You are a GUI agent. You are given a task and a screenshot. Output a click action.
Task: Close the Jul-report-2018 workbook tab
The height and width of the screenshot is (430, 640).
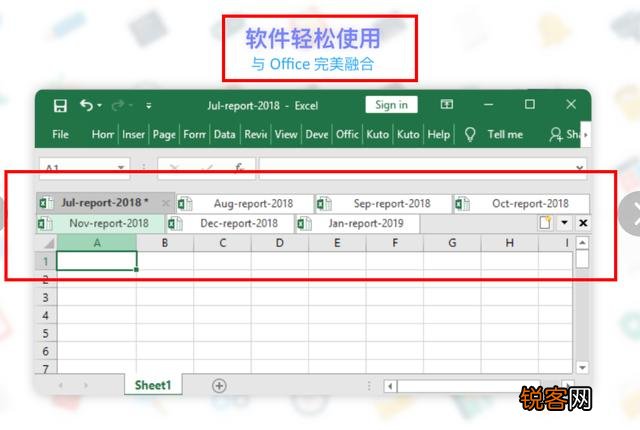coord(165,203)
